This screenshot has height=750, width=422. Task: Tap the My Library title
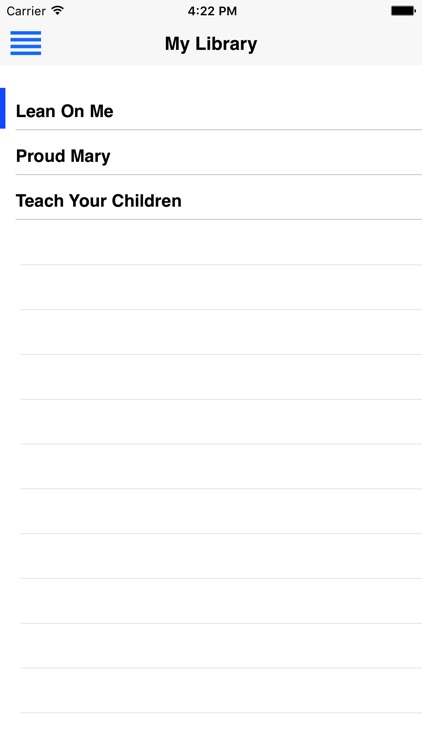[x=211, y=44]
